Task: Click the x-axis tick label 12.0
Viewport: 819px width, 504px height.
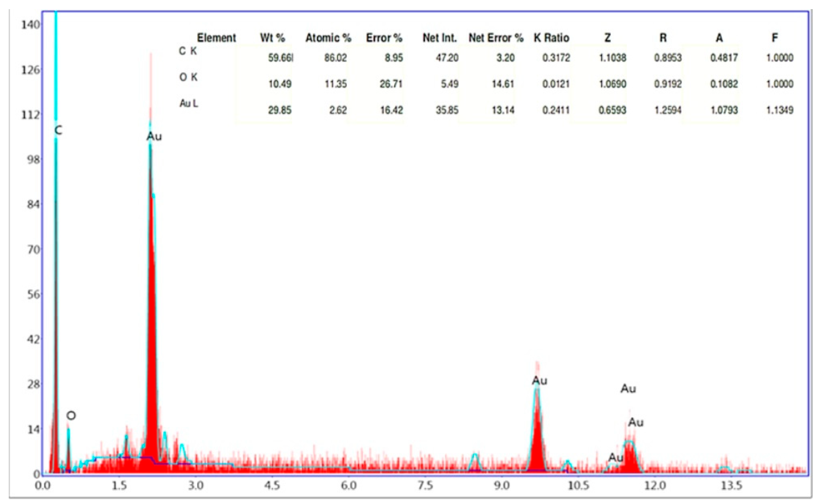Action: pyautogui.click(x=655, y=486)
